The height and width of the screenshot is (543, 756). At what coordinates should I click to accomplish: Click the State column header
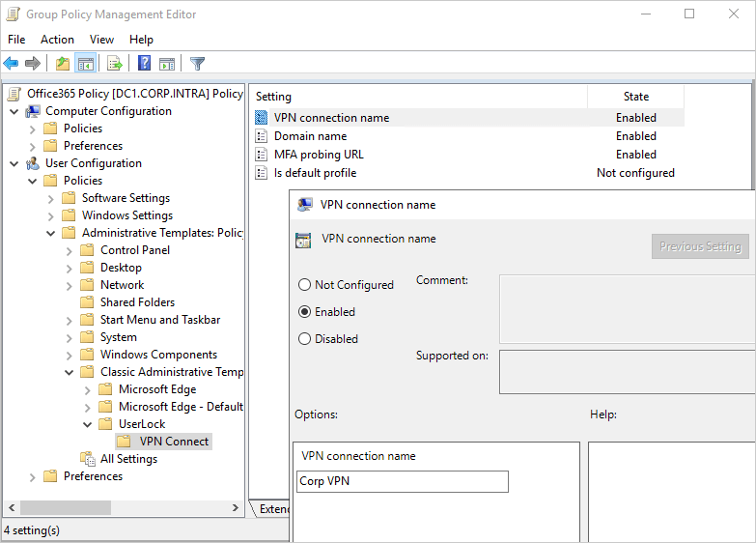point(635,97)
